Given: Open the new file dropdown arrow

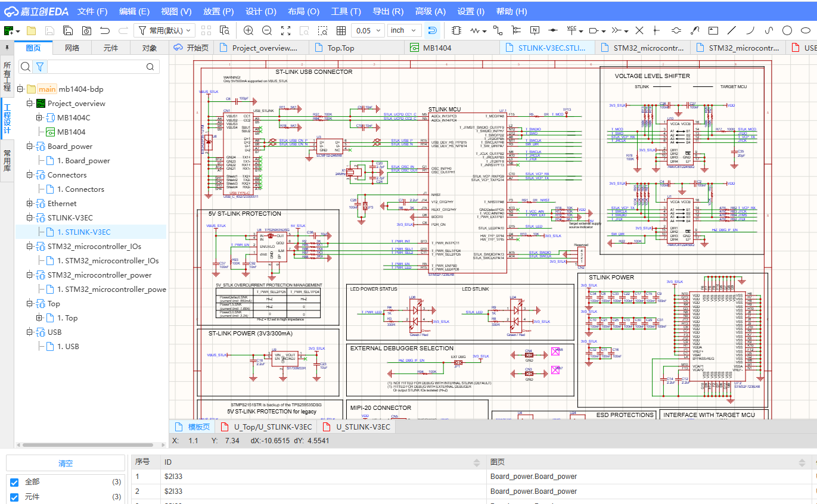Looking at the screenshot, I should (x=18, y=31).
